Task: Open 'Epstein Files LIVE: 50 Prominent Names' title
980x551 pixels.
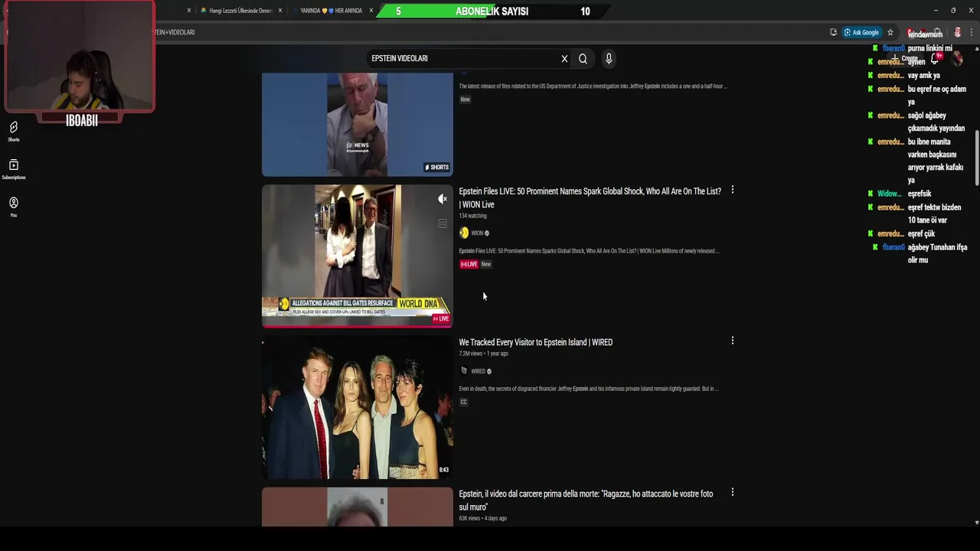Action: 590,197
